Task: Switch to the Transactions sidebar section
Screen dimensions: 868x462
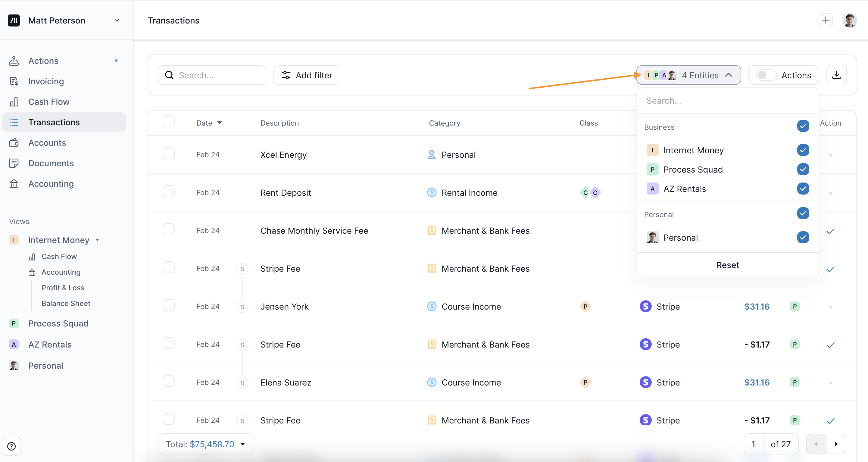Action: pos(54,122)
